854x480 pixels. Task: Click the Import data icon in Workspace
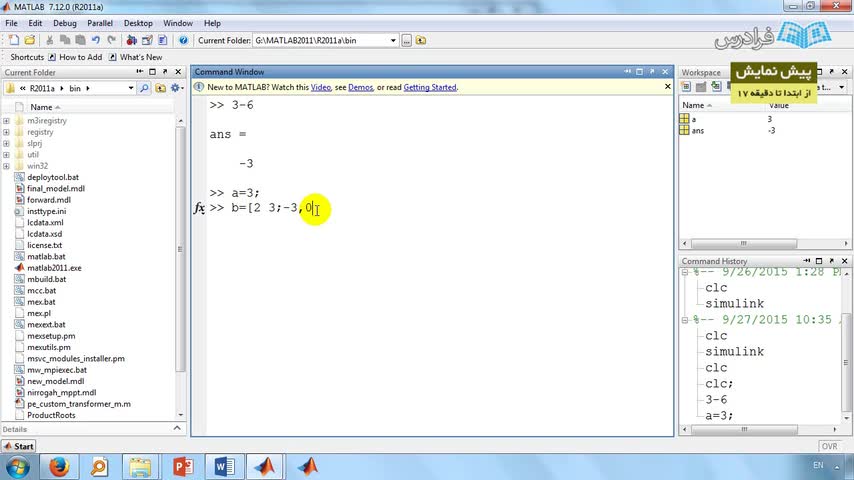(x=716, y=87)
